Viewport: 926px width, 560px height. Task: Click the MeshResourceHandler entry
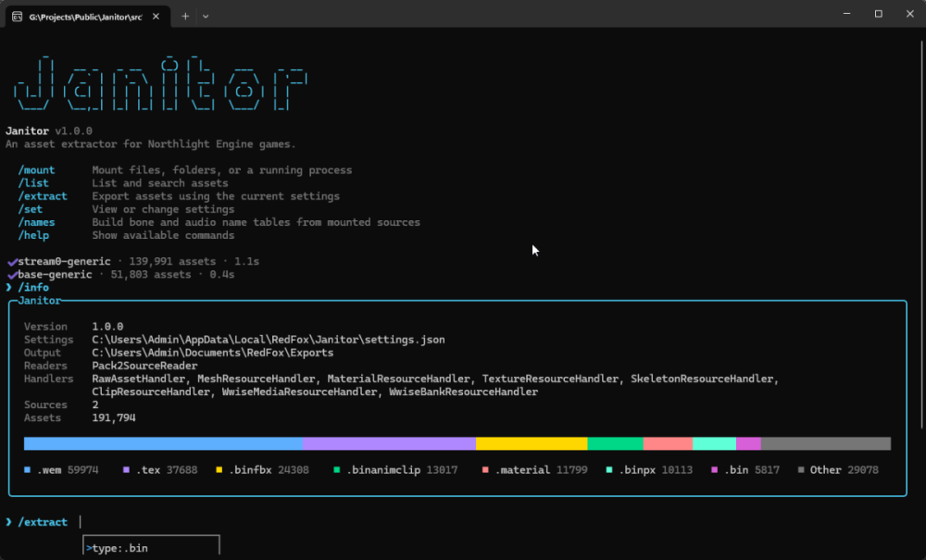(x=257, y=379)
